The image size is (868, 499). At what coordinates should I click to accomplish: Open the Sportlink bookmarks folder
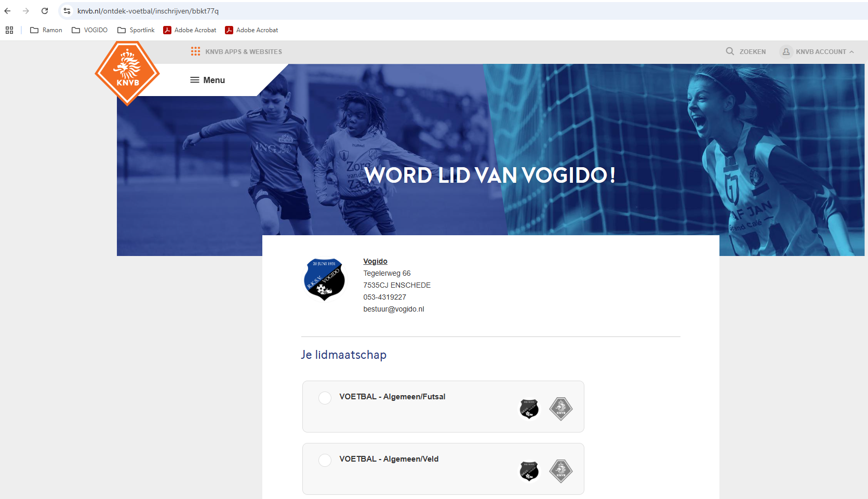point(136,30)
